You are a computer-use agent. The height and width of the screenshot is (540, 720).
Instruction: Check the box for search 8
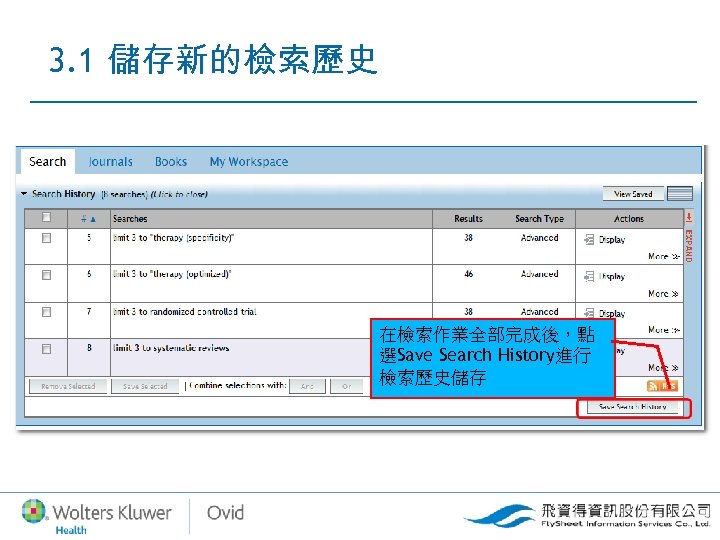(x=46, y=349)
